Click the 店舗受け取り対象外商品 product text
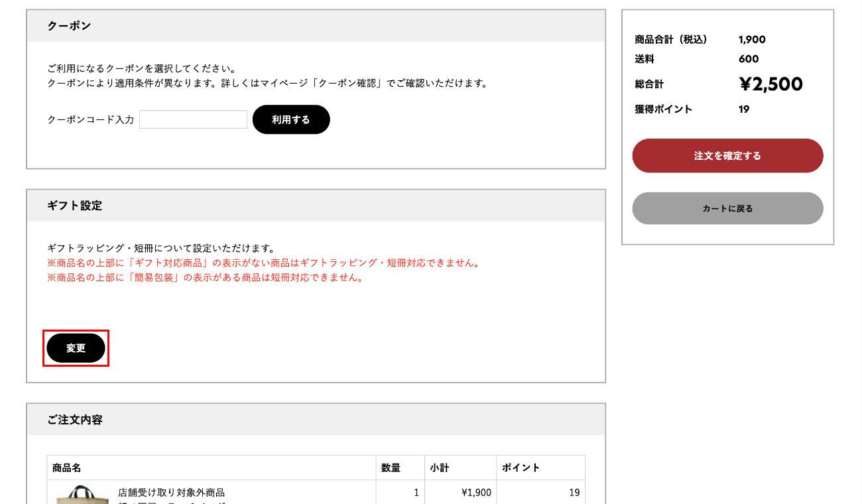 (x=171, y=492)
